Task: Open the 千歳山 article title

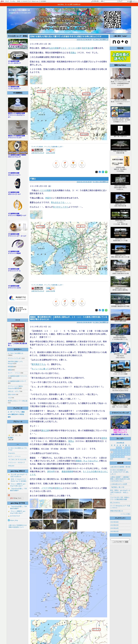Action: point(33,178)
